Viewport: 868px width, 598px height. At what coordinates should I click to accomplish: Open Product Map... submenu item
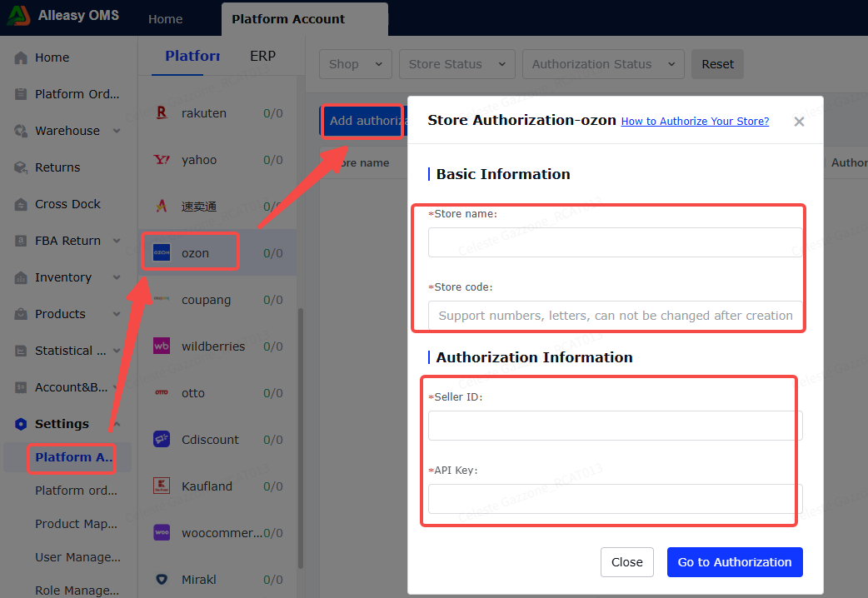(76, 524)
